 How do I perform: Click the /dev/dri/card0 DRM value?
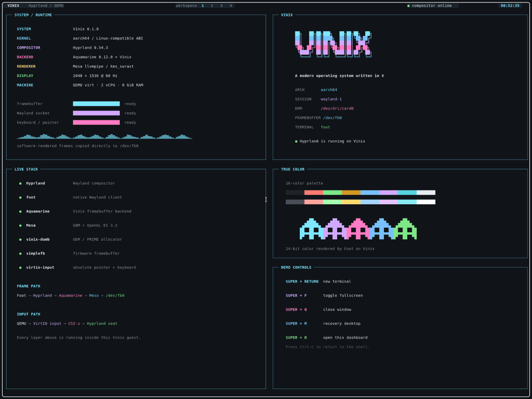337,108
